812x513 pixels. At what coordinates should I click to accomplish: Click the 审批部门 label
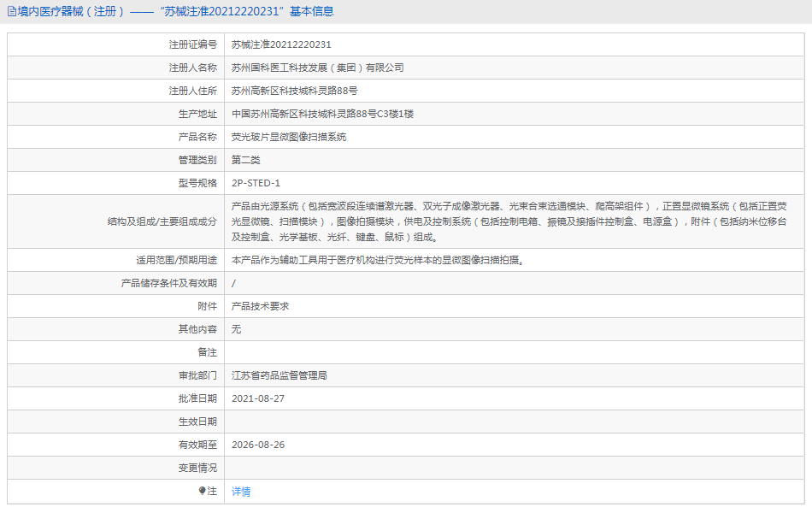[x=197, y=375]
